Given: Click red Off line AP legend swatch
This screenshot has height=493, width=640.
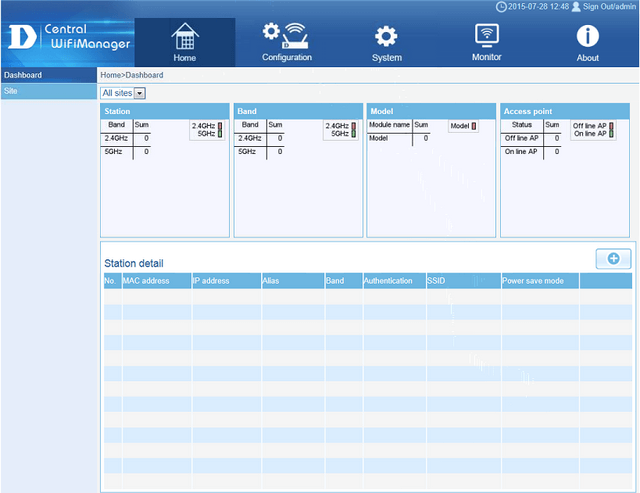Looking at the screenshot, I should pos(610,126).
